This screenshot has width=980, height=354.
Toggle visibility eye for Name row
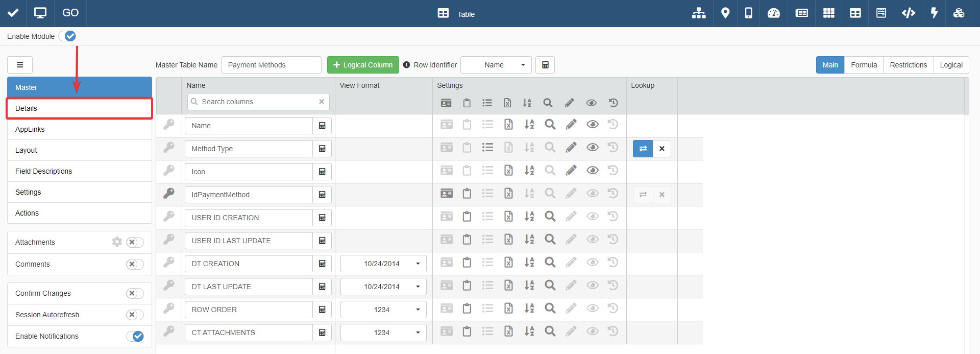(x=592, y=125)
